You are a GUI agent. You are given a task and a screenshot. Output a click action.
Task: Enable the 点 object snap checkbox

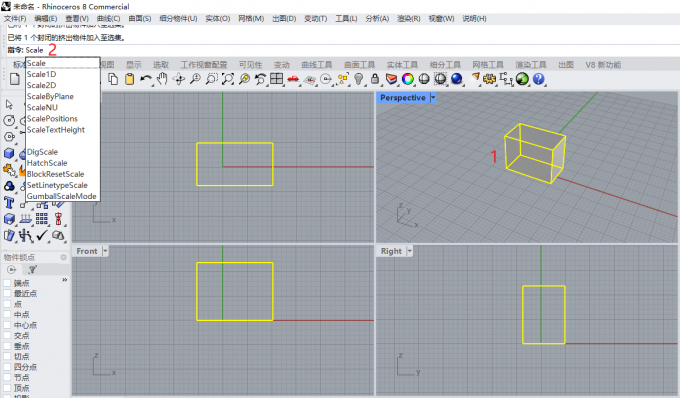pyautogui.click(x=7, y=304)
